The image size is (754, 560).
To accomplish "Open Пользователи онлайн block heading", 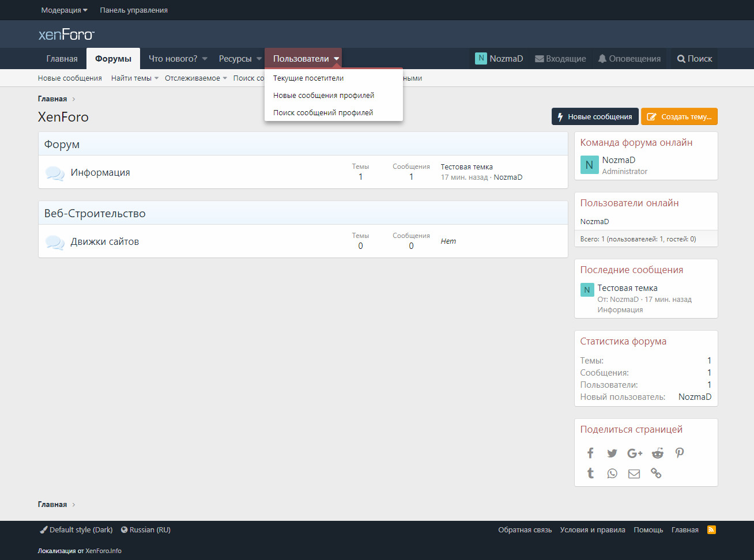I will 629,203.
